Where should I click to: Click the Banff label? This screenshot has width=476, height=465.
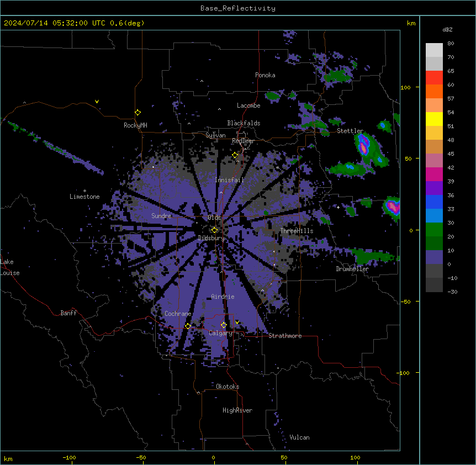[68, 313]
